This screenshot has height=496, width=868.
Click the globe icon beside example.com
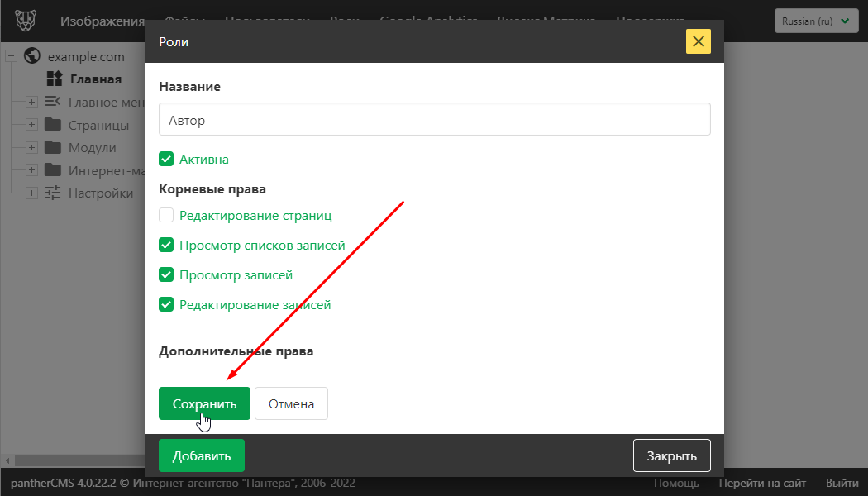coord(33,56)
